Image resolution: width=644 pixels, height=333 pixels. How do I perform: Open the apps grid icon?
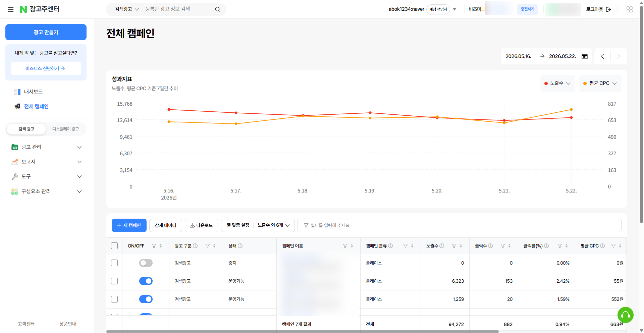tap(630, 9)
